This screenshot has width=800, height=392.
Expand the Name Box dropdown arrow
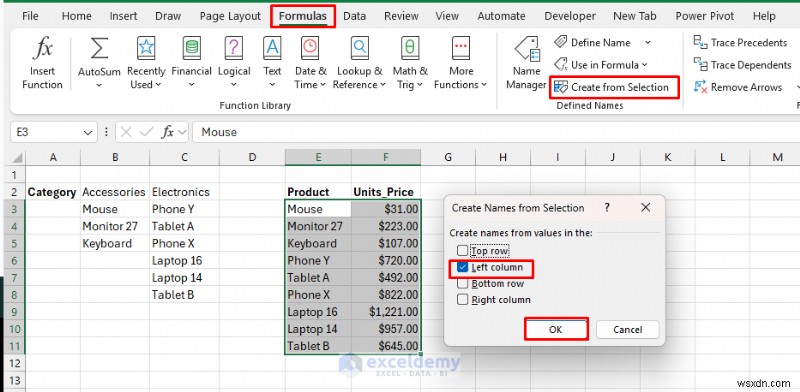tap(87, 133)
